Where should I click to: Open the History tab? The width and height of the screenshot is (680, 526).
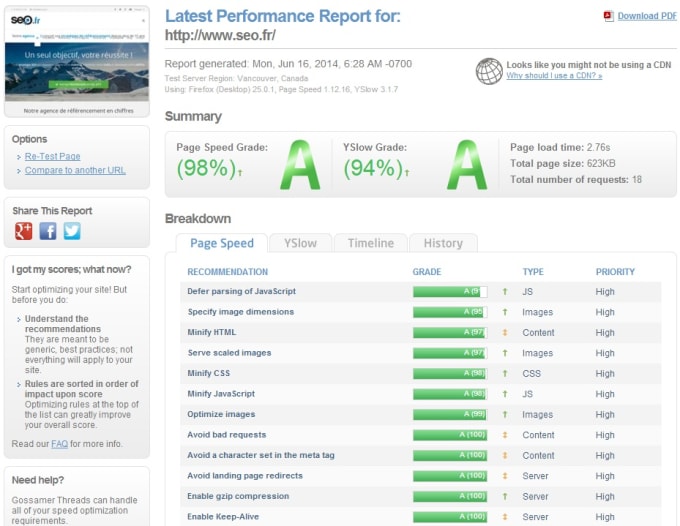pos(443,243)
